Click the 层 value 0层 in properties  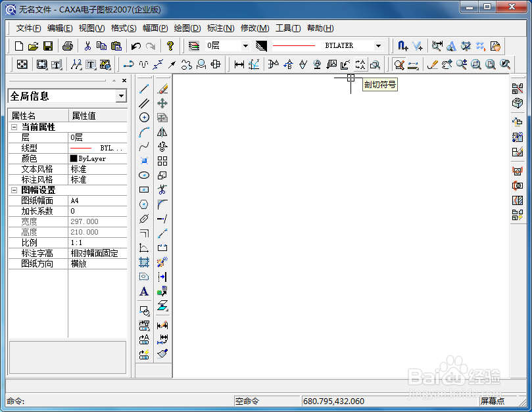98,137
